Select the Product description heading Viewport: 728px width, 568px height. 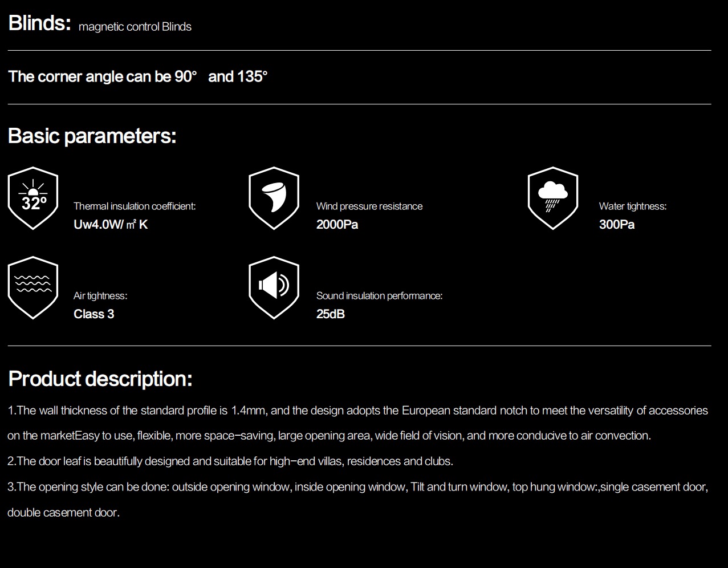point(100,379)
